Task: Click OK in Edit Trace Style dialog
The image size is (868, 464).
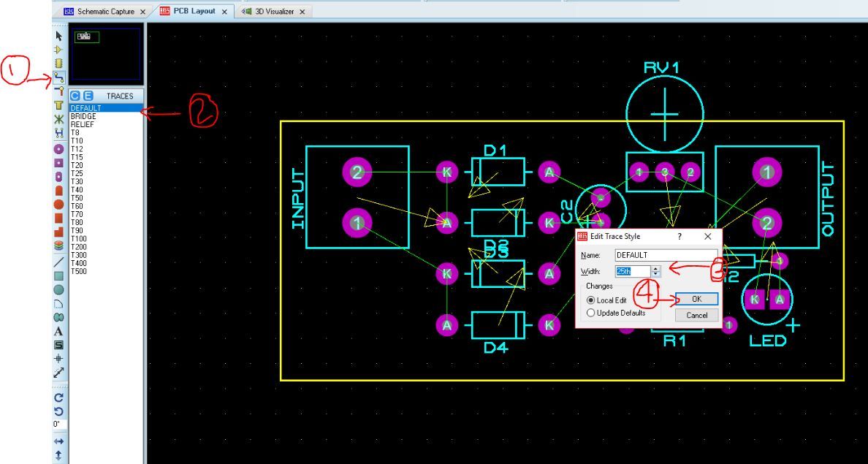Action: tap(696, 299)
